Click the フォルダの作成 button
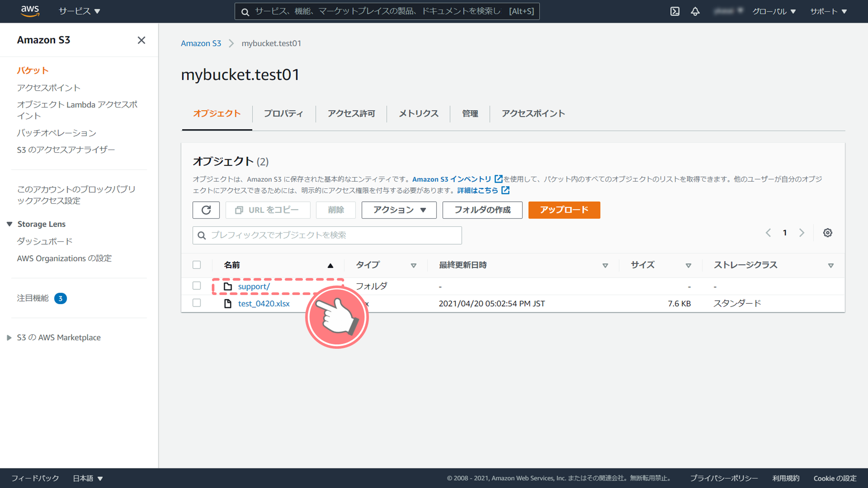This screenshot has height=488, width=868. click(x=482, y=210)
